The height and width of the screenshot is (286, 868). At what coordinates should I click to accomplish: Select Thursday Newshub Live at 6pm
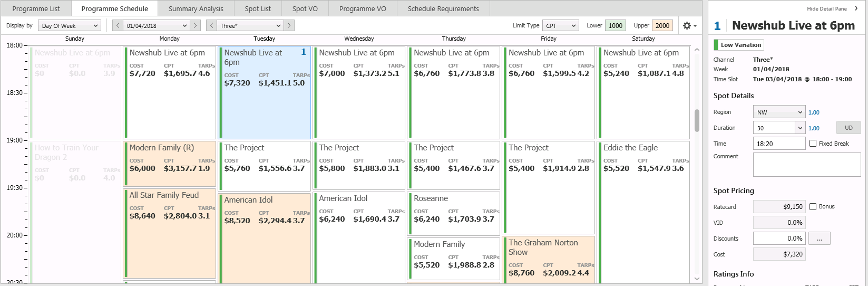454,92
